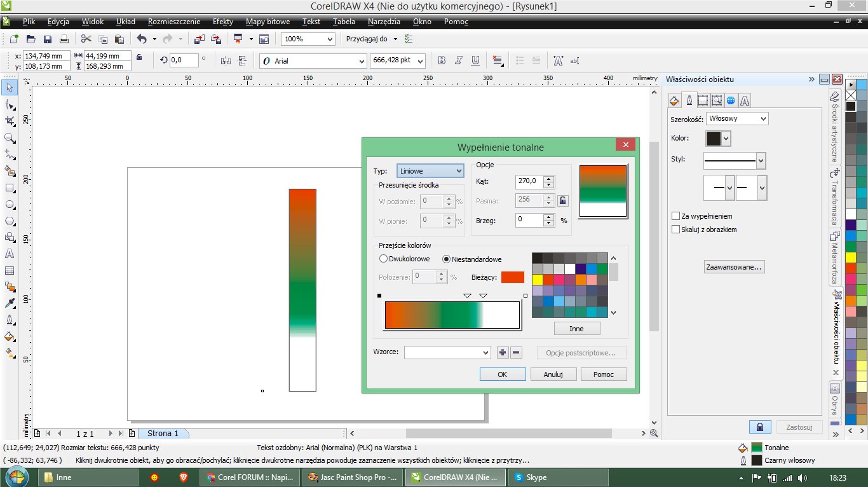Open the Mapy bitowe menu
The height and width of the screenshot is (487, 868).
tap(268, 22)
